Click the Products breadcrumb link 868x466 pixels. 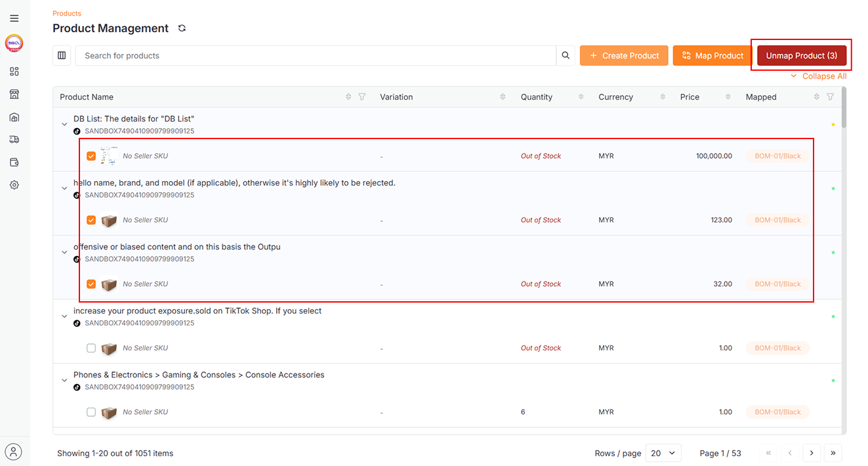click(x=67, y=13)
